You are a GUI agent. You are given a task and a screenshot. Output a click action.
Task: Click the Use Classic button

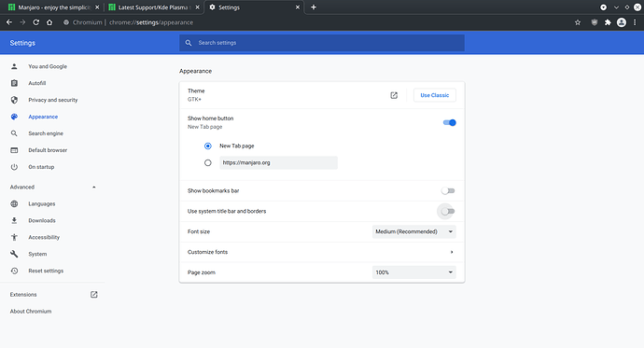click(435, 95)
